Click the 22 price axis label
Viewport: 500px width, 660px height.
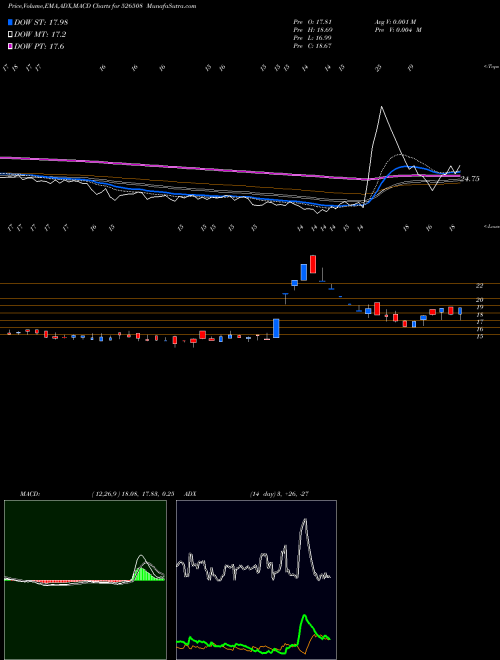[479, 286]
